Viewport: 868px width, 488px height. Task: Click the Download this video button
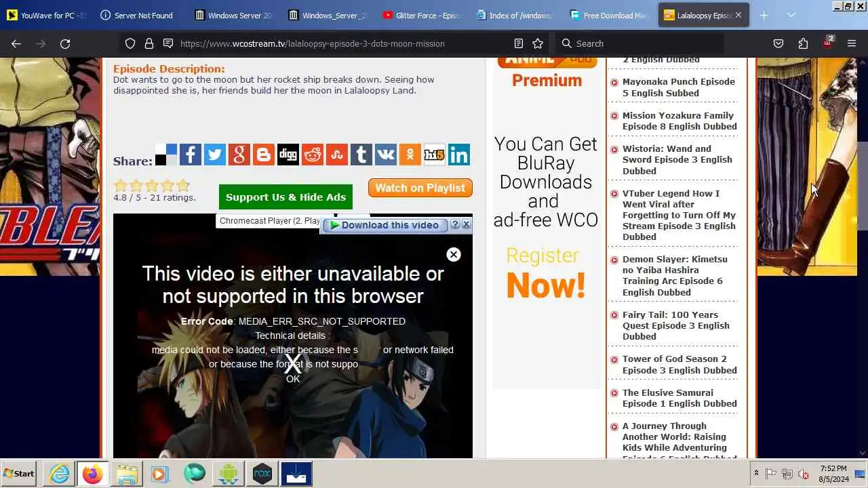coord(385,225)
